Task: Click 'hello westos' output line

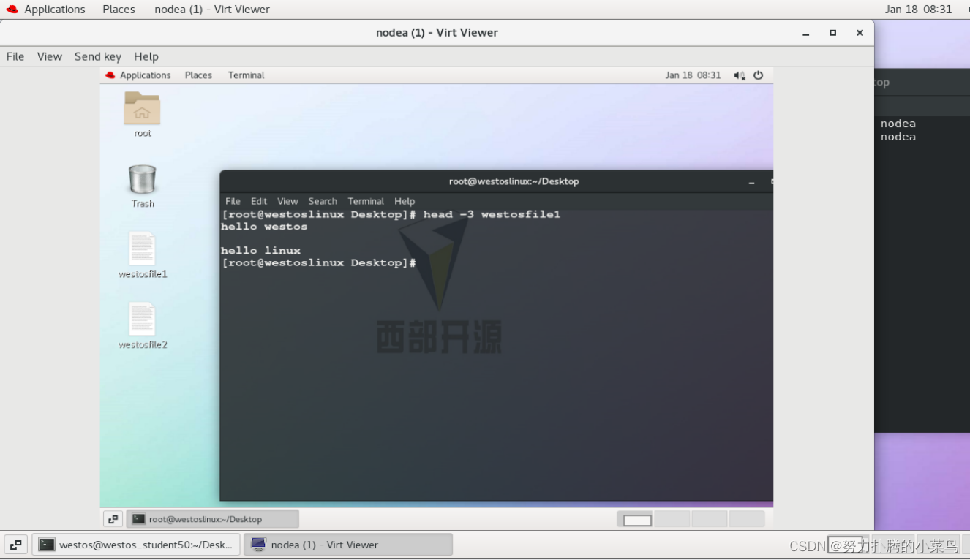Action: tap(264, 227)
